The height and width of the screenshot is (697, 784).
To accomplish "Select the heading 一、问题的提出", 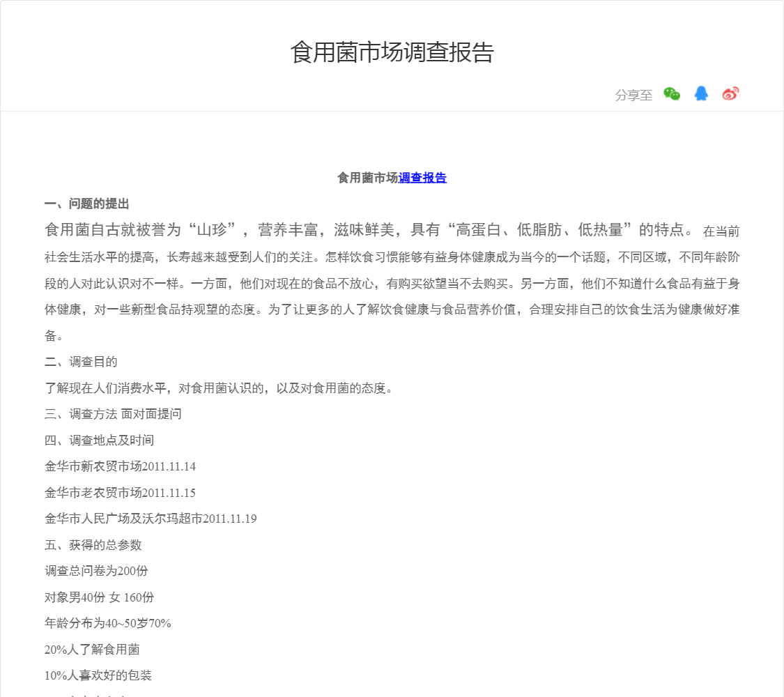I will pos(87,204).
